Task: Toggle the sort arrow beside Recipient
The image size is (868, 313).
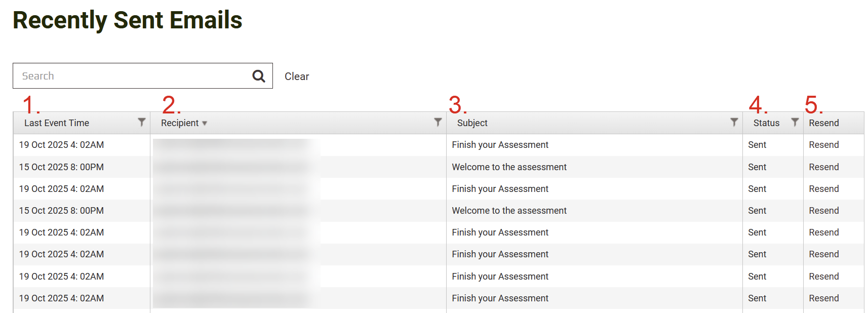Action: tap(205, 123)
